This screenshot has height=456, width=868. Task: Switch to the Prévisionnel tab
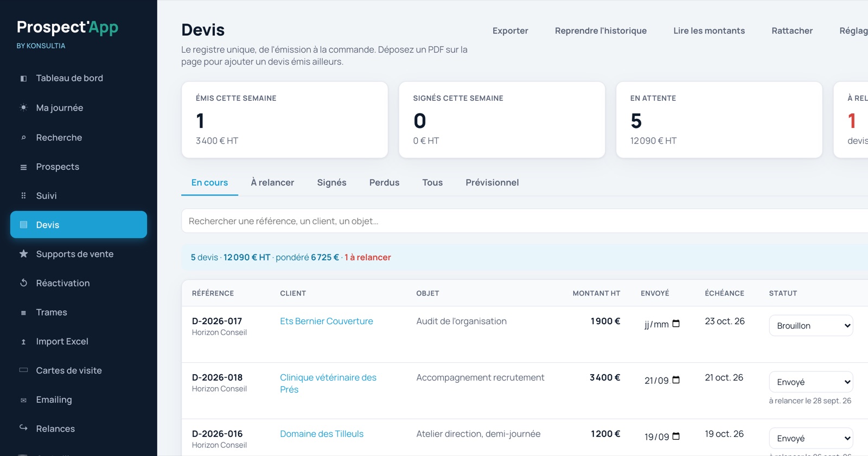(492, 183)
